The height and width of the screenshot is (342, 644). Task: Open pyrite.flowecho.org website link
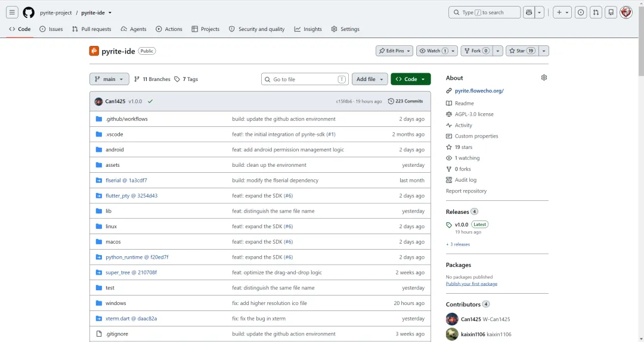point(479,91)
